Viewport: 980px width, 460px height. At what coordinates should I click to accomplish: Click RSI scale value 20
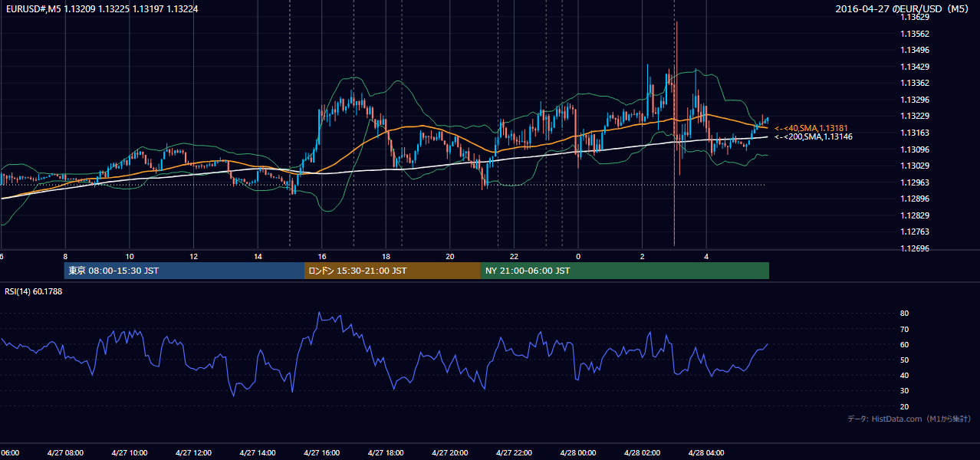click(x=904, y=406)
